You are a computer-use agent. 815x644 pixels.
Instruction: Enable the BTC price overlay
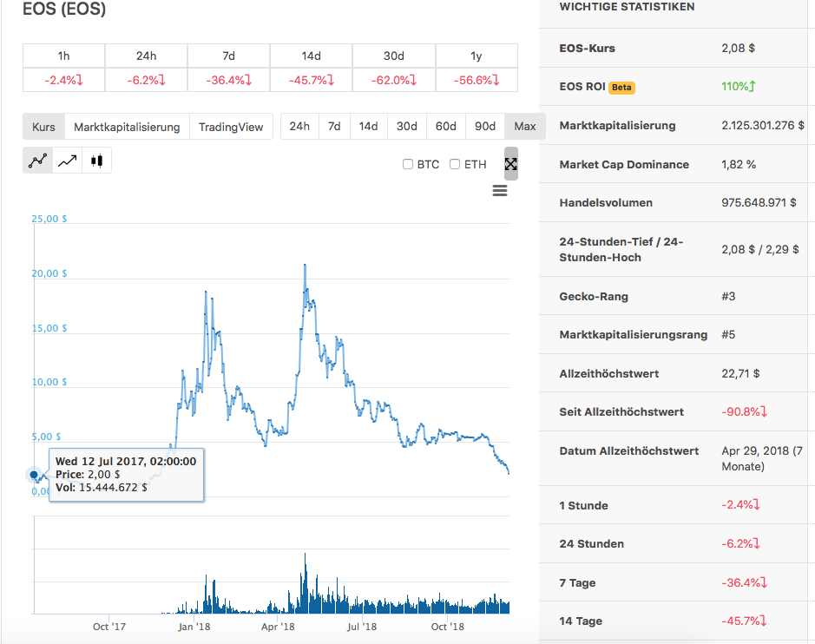coord(407,164)
